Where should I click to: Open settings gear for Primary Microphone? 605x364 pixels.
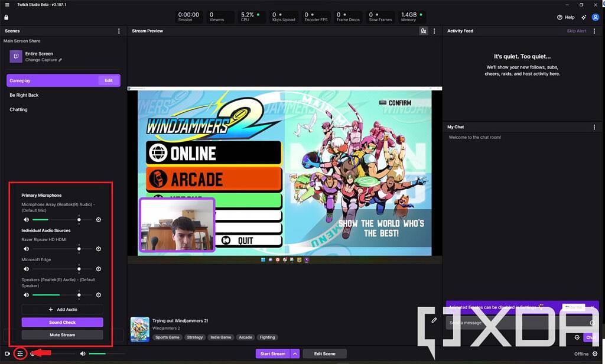(x=99, y=219)
